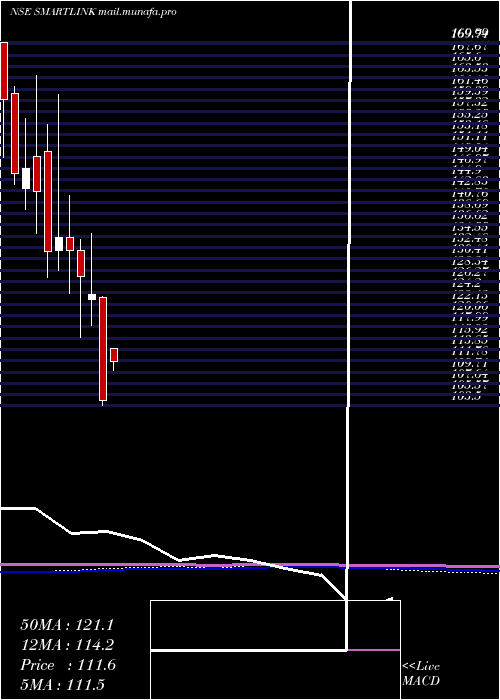The height and width of the screenshot is (700, 500).
Task: Click the first white candle near 144
Action: point(26,179)
